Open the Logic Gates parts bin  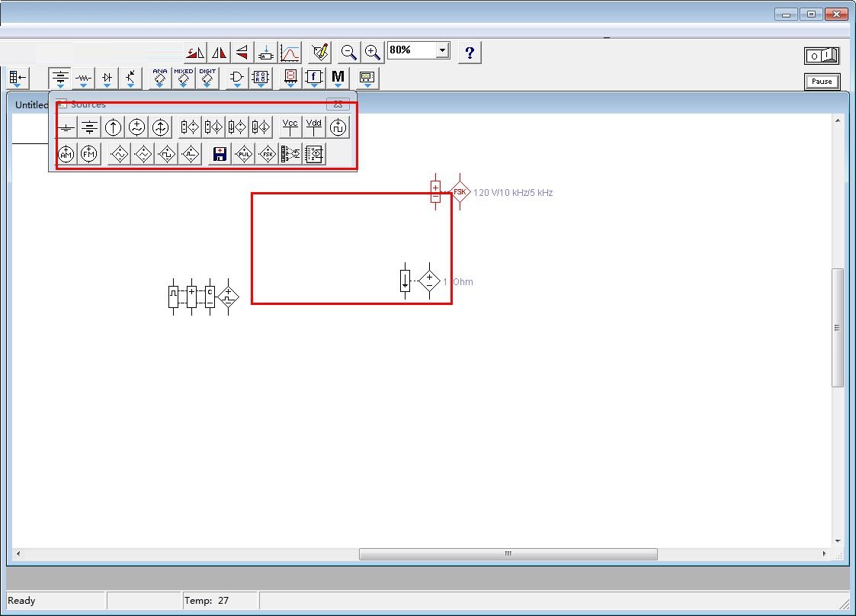point(237,78)
